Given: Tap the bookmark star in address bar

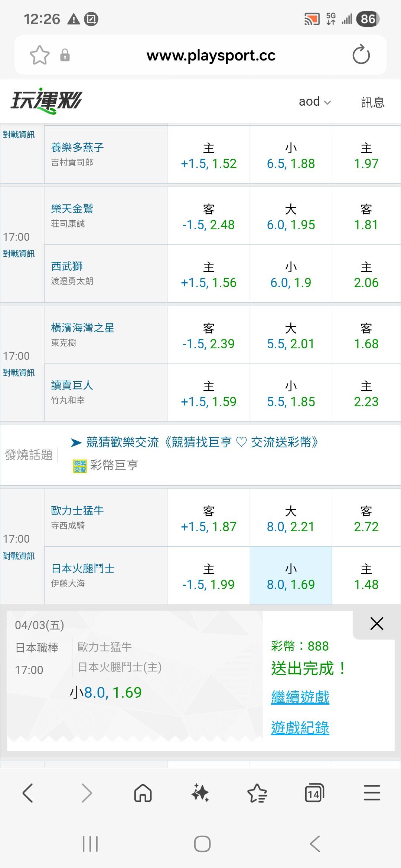Looking at the screenshot, I should 39,55.
